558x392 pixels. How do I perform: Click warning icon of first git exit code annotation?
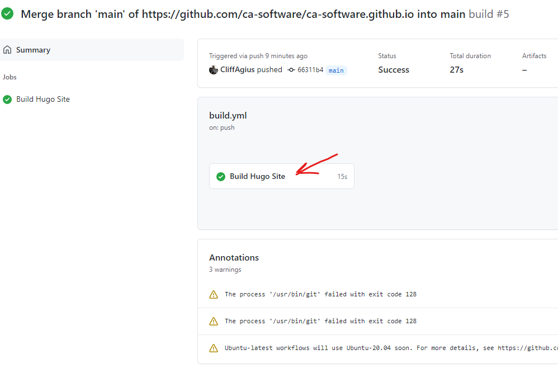coord(214,295)
